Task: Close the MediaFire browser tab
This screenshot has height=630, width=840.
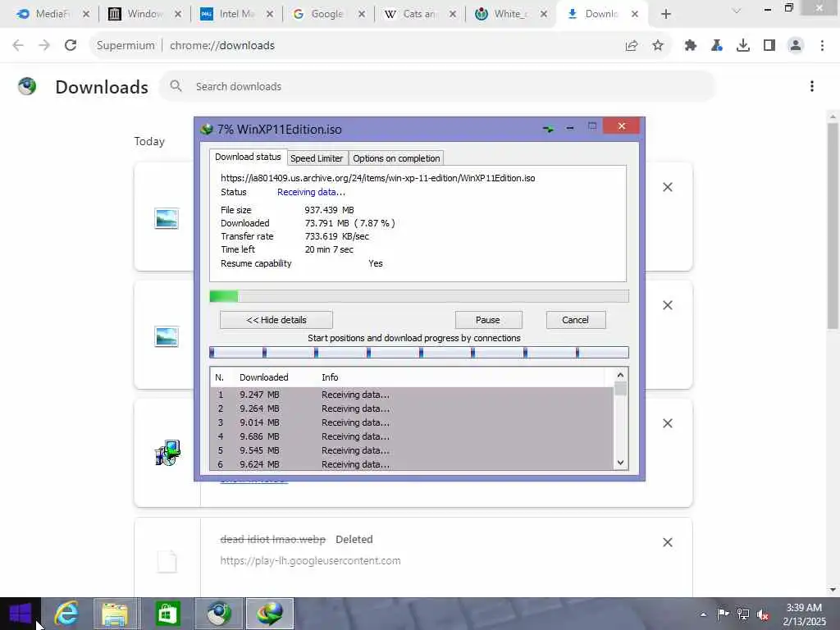Action: pos(85,14)
